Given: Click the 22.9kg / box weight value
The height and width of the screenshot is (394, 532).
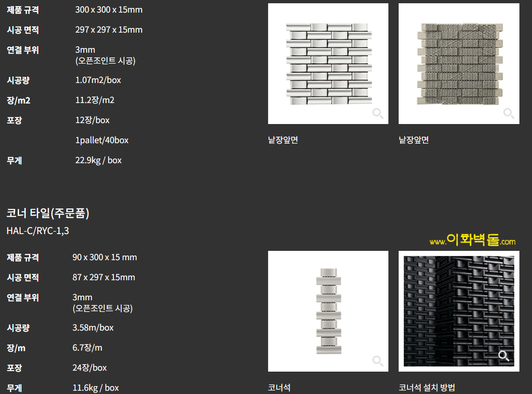Looking at the screenshot, I should click(98, 160).
